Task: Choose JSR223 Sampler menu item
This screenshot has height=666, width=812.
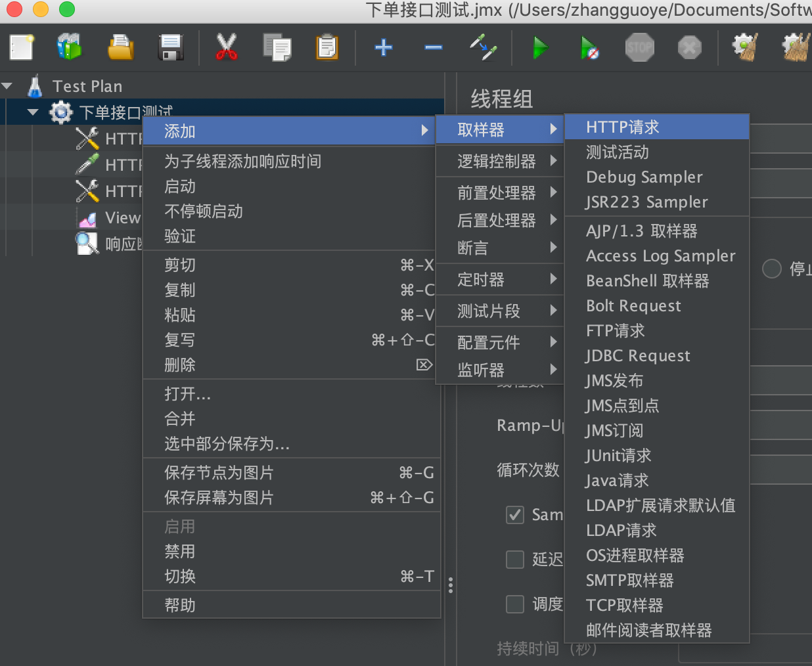Action: click(x=657, y=202)
